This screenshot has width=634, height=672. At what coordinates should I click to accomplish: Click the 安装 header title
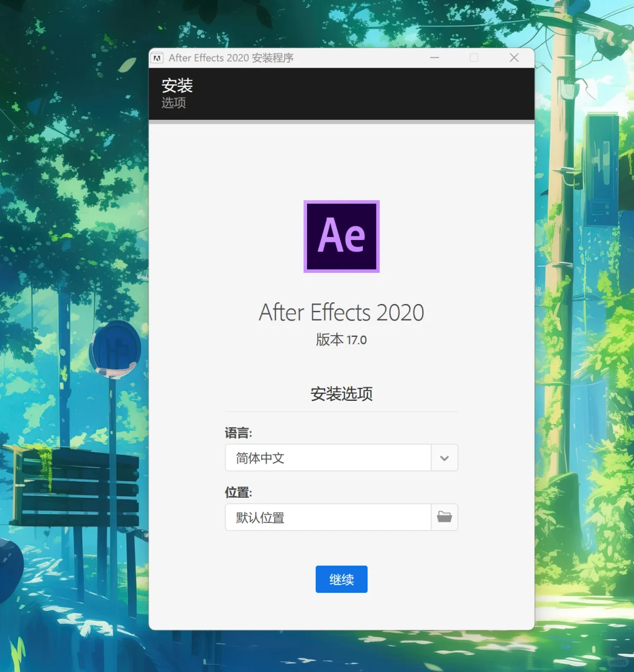[177, 85]
